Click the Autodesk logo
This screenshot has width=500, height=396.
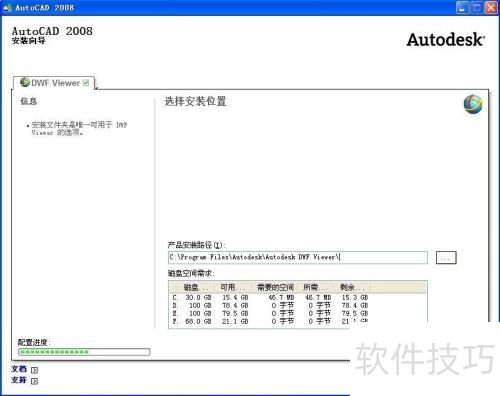click(446, 40)
